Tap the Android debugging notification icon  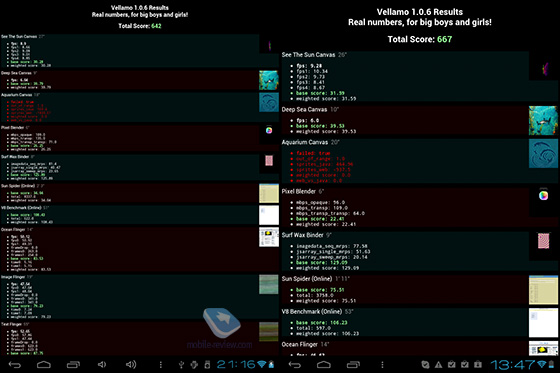pyautogui.click(x=194, y=364)
